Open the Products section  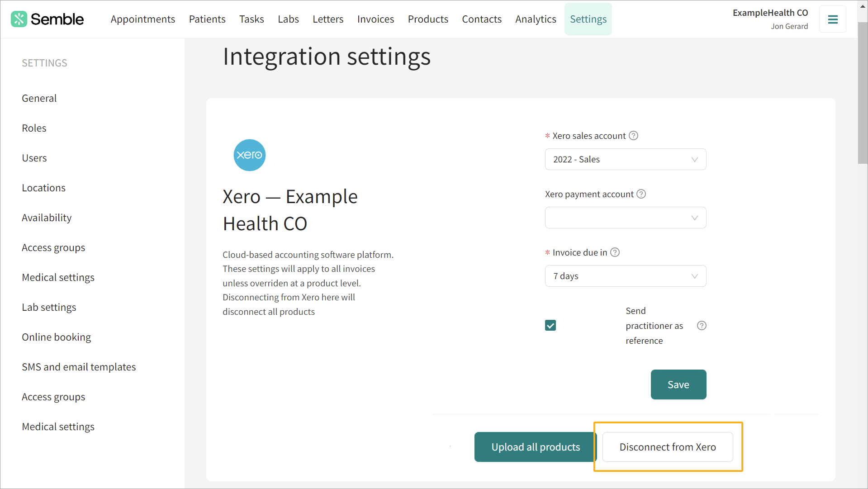click(428, 19)
